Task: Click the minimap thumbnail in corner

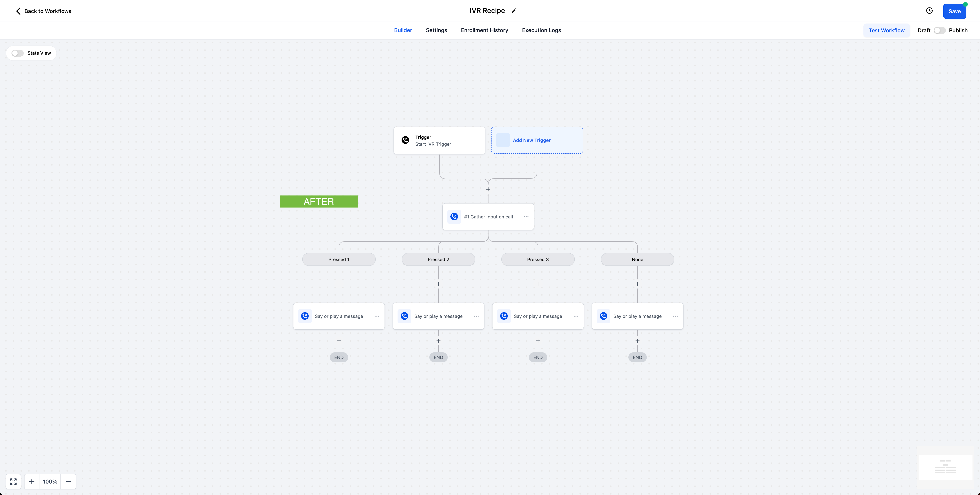Action: 945,467
